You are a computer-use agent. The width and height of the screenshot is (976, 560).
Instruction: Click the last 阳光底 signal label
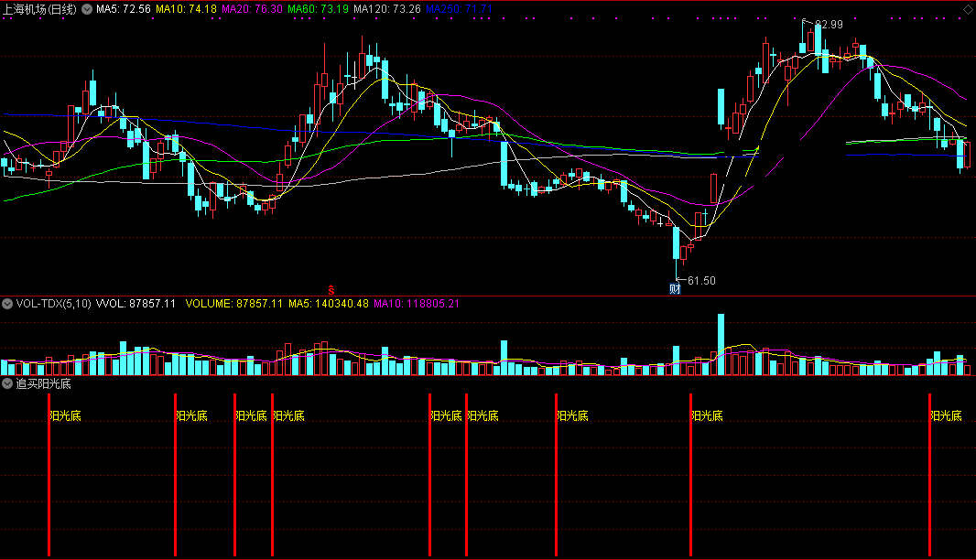point(946,415)
